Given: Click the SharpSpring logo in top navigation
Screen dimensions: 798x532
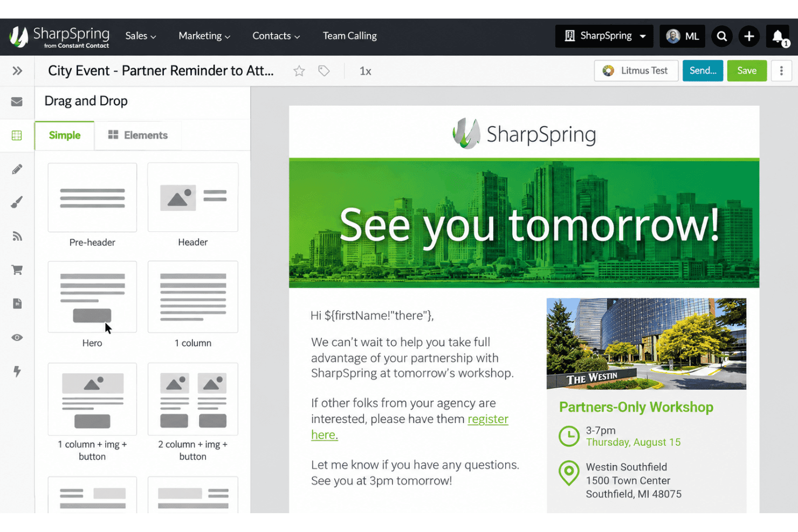Looking at the screenshot, I should 59,37.
